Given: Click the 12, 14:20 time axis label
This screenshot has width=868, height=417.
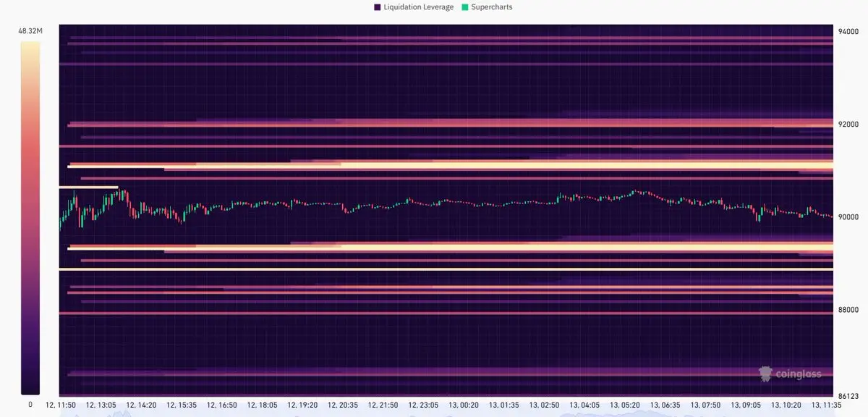Looking at the screenshot, I should tap(140, 405).
